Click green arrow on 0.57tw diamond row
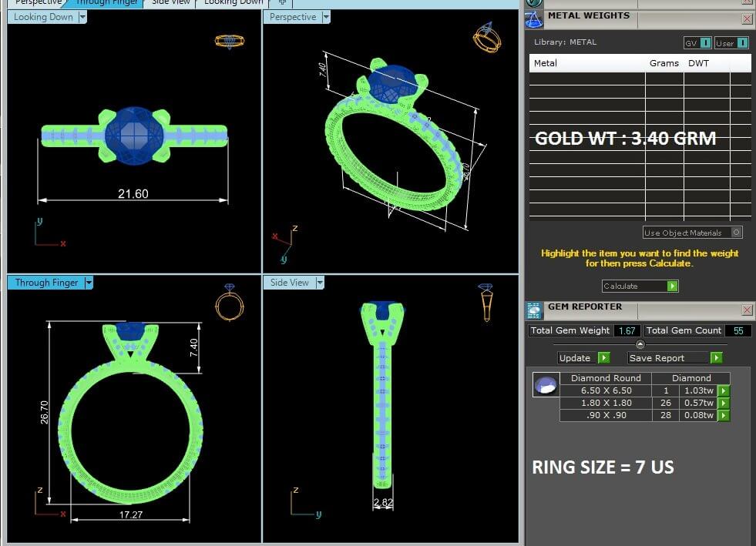This screenshot has height=546, width=756. click(723, 403)
